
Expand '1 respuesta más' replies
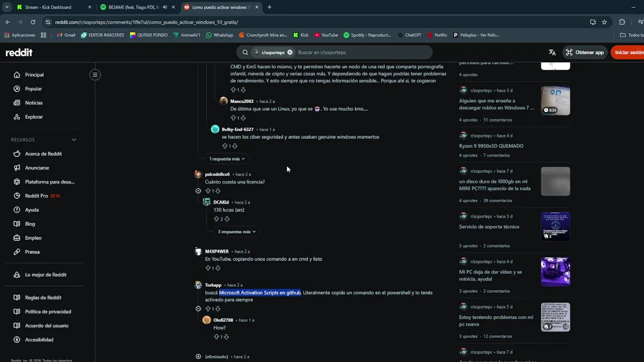pyautogui.click(x=227, y=159)
